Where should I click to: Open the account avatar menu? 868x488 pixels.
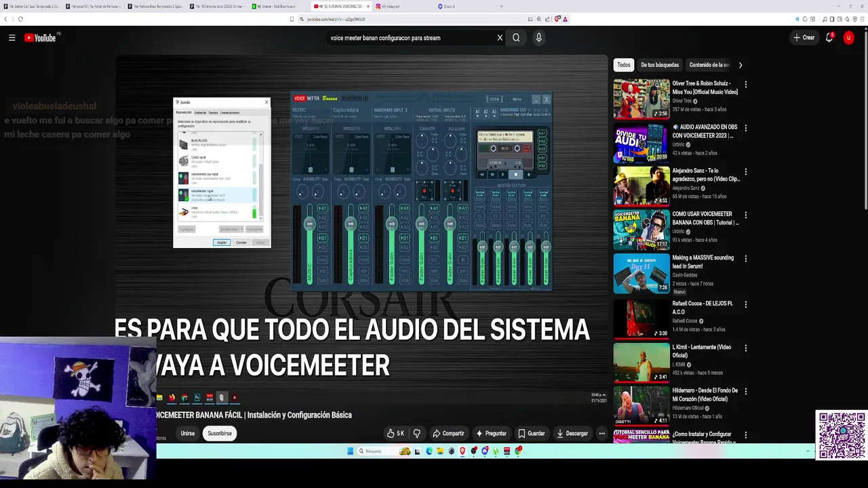(x=848, y=38)
